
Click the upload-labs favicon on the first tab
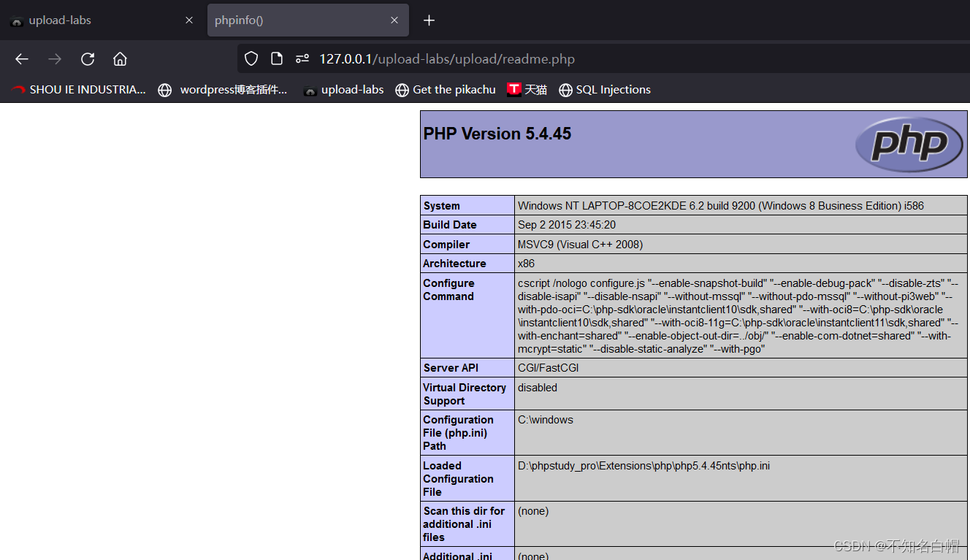[x=16, y=20]
